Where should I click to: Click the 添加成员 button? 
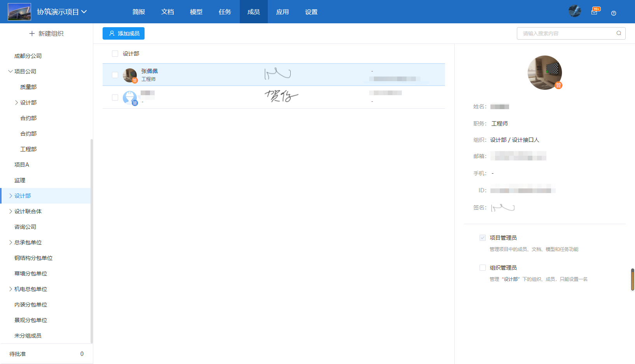tap(123, 33)
